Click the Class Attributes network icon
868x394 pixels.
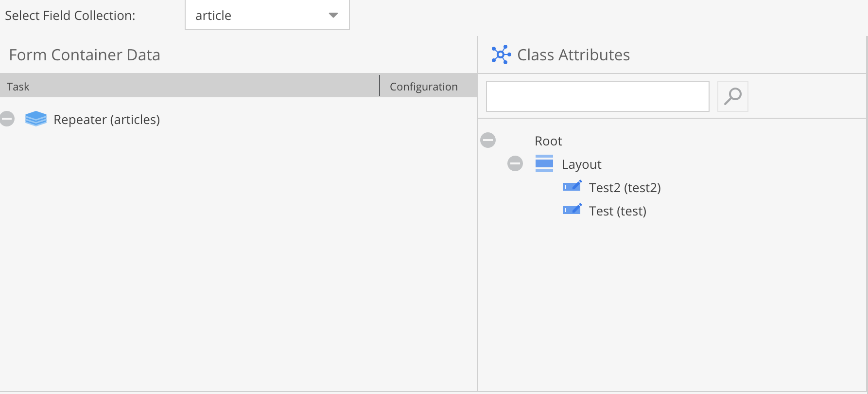[x=501, y=54]
